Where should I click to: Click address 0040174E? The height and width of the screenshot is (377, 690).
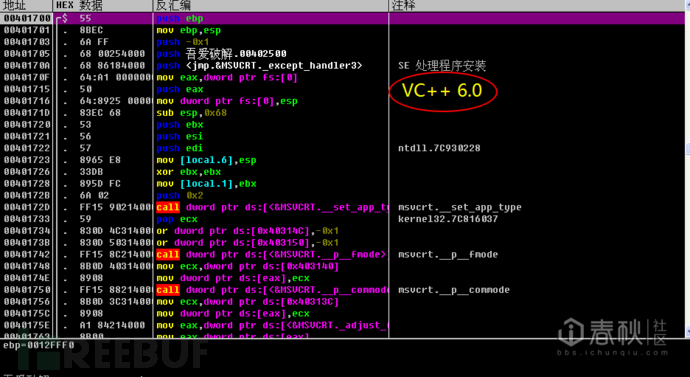coord(27,278)
